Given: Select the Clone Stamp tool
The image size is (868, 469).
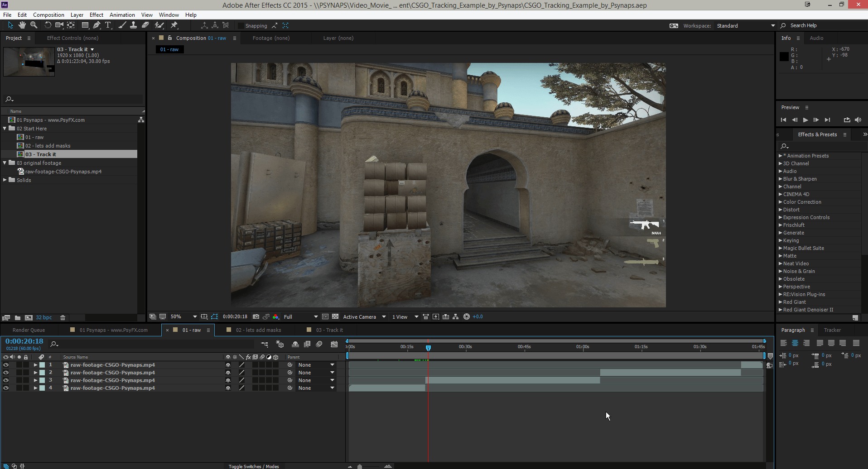Looking at the screenshot, I should [133, 25].
